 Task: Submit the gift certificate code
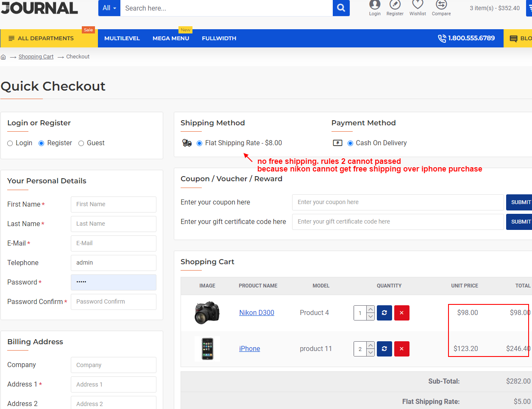pyautogui.click(x=519, y=222)
